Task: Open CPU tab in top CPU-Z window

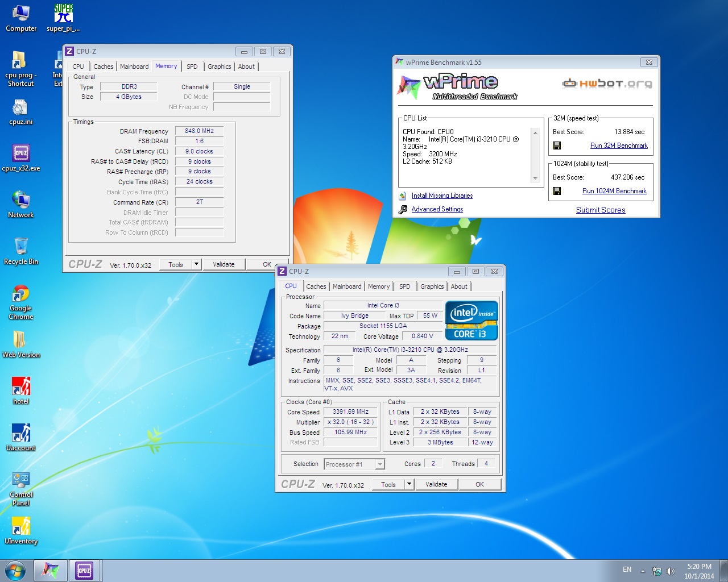Action: pyautogui.click(x=78, y=66)
